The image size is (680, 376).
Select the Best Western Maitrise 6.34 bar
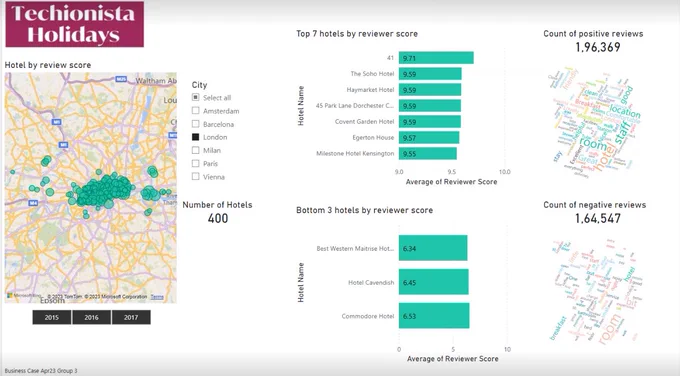433,248
